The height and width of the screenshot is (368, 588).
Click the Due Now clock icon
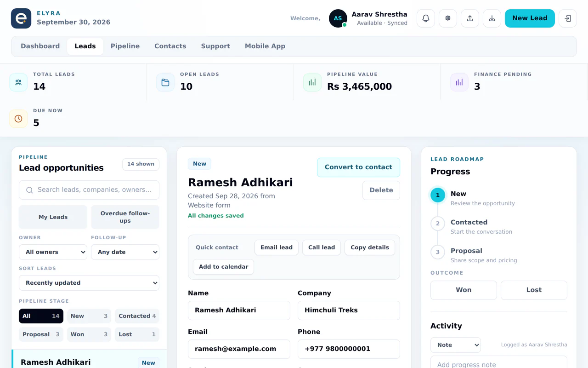[18, 119]
